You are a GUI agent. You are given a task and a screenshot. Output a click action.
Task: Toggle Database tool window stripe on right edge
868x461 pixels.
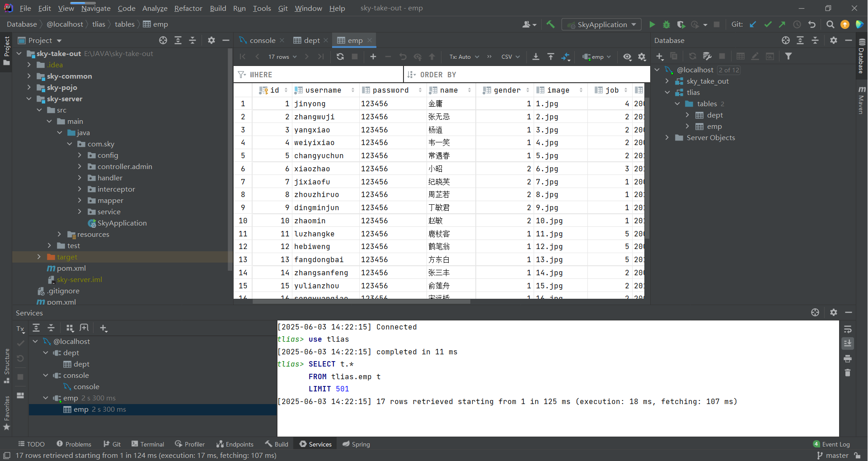(x=862, y=56)
